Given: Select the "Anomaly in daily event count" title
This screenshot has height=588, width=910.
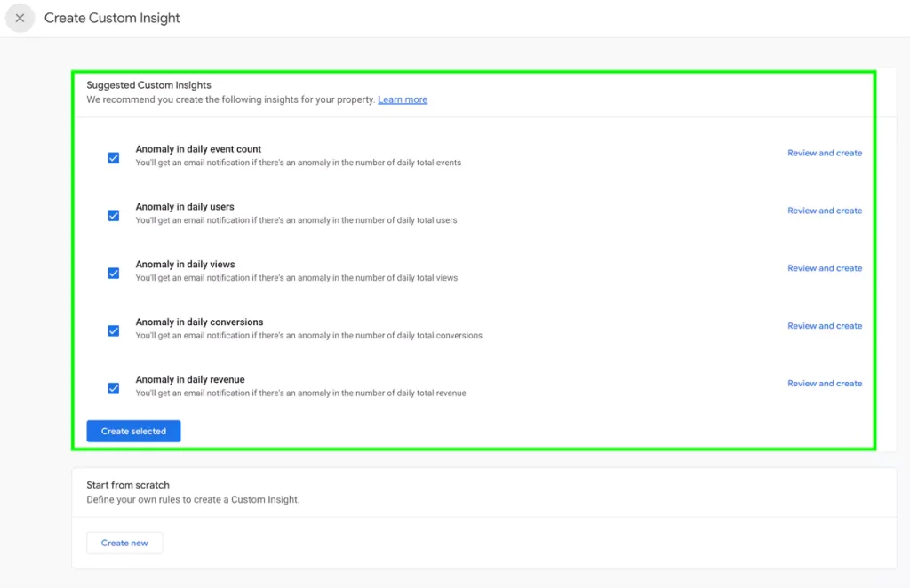Looking at the screenshot, I should tap(197, 148).
